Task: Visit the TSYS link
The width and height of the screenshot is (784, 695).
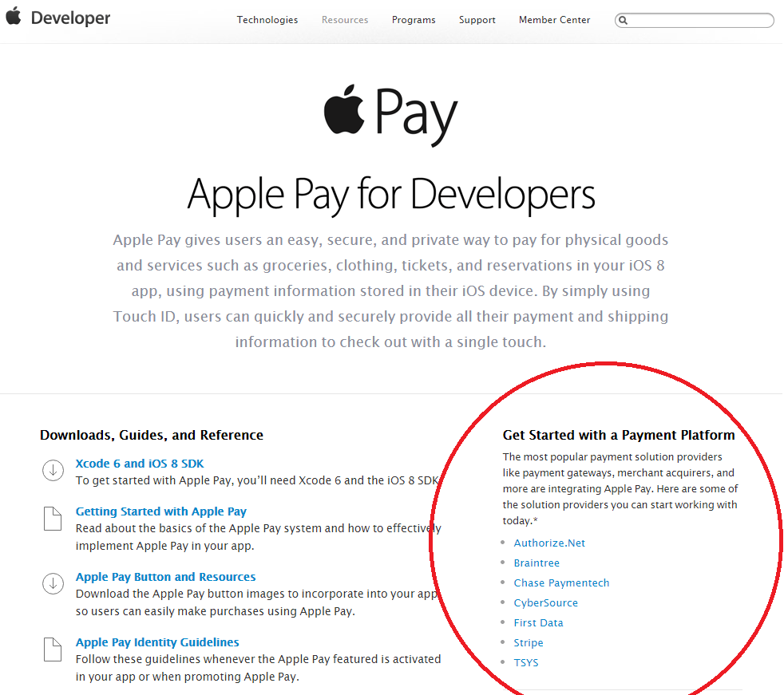Action: tap(526, 663)
